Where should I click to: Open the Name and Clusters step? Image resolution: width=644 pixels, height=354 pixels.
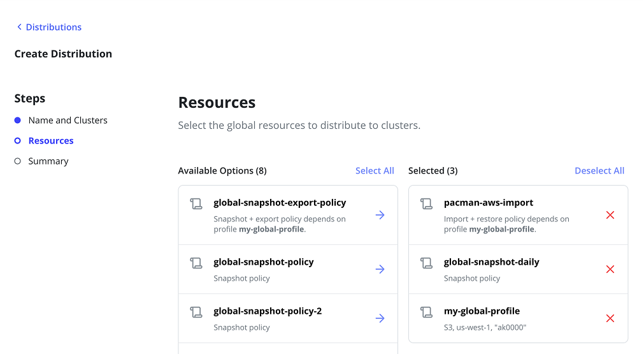68,120
